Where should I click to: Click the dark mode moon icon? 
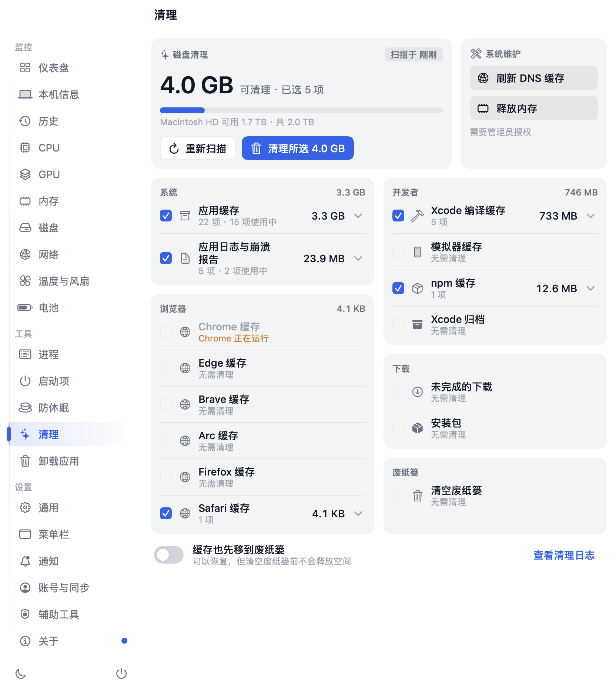pos(21,673)
